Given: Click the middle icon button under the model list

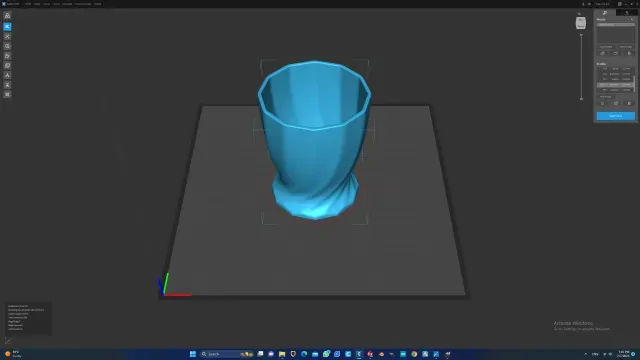Looking at the screenshot, I should (616, 53).
